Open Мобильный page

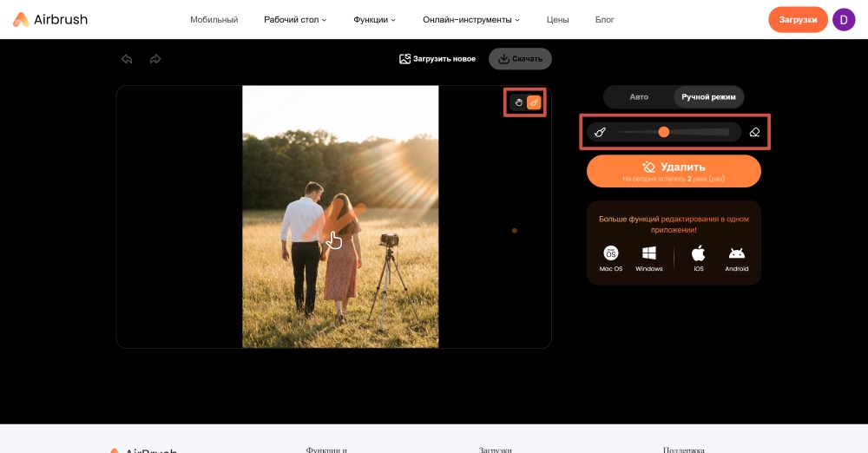coord(214,20)
